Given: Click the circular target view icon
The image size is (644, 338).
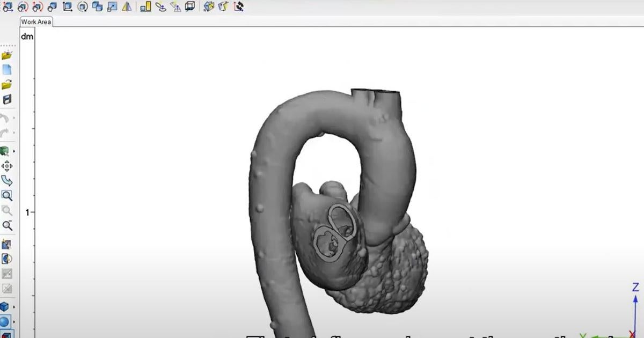Looking at the screenshot, I should point(82,6).
